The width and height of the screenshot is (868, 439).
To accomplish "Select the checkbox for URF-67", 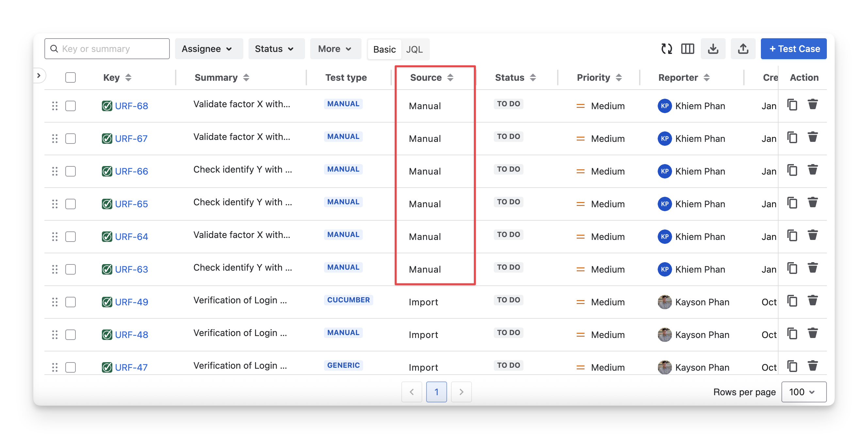I will click(71, 139).
